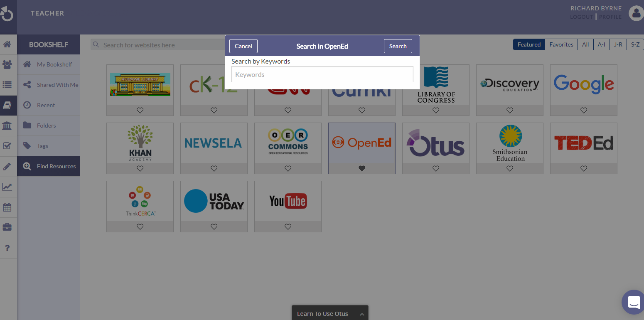Click the Search button in dialog
Screen dimensions: 644x320
tap(398, 46)
